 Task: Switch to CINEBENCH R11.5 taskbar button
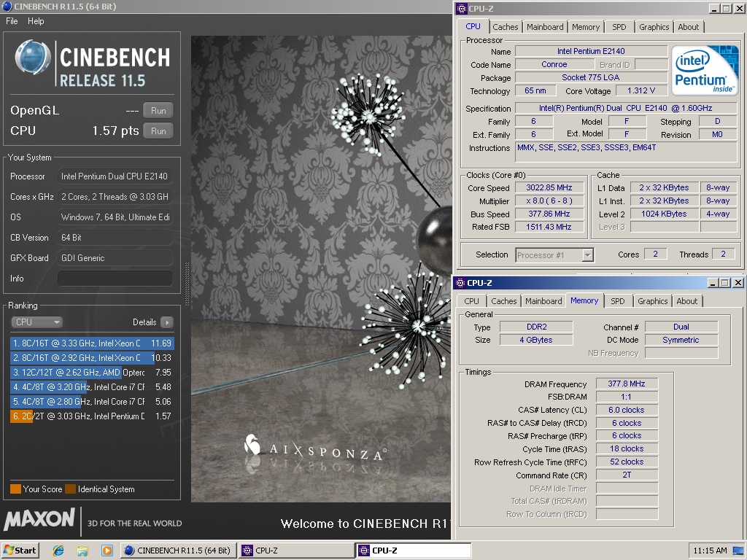tap(177, 551)
